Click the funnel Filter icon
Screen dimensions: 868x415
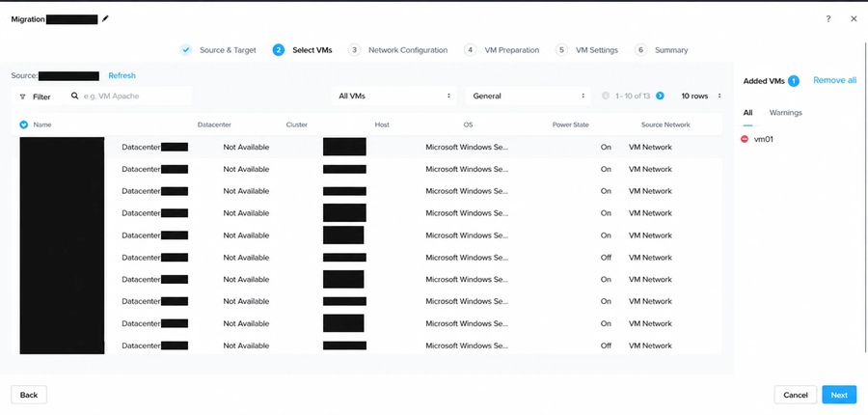point(22,97)
